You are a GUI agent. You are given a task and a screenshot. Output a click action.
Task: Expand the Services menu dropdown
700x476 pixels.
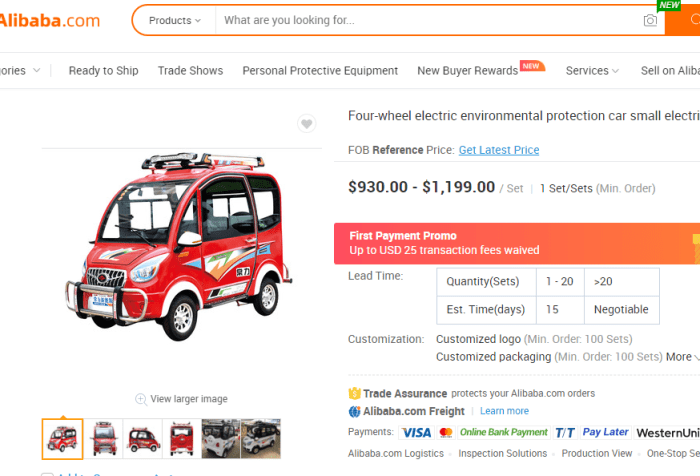click(592, 71)
